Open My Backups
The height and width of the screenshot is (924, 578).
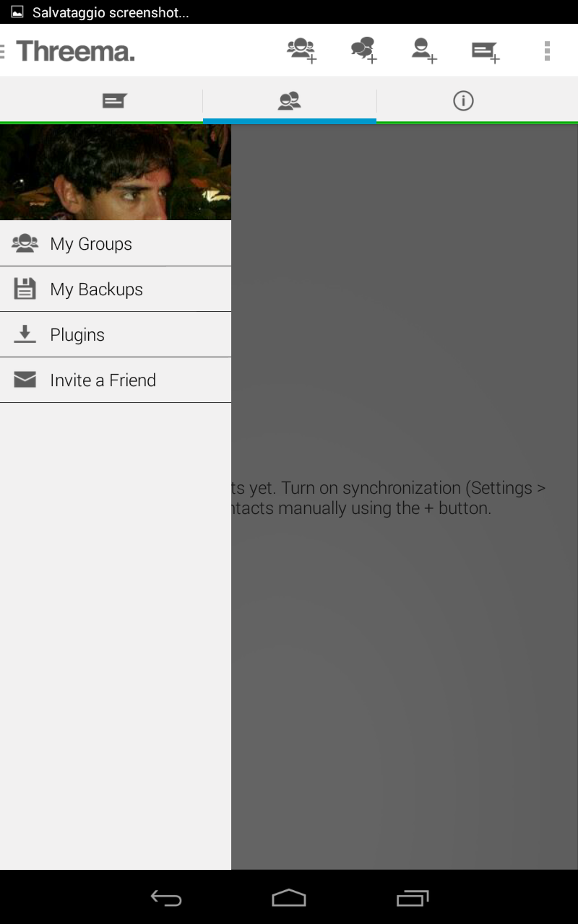pyautogui.click(x=96, y=289)
